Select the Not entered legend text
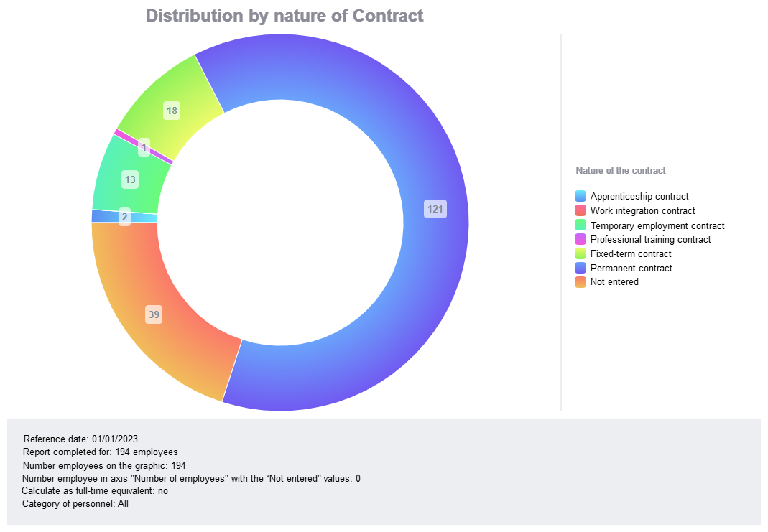The height and width of the screenshot is (532, 768). click(x=614, y=282)
